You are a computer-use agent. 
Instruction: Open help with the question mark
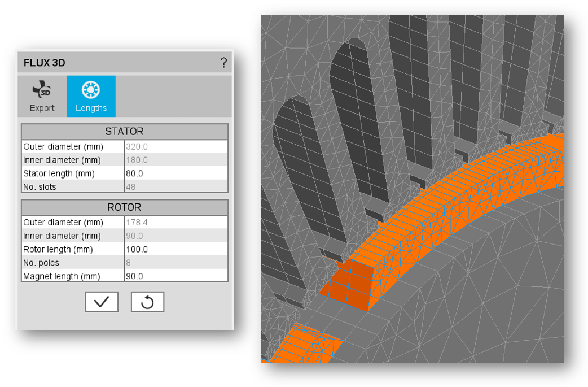pyautogui.click(x=223, y=63)
